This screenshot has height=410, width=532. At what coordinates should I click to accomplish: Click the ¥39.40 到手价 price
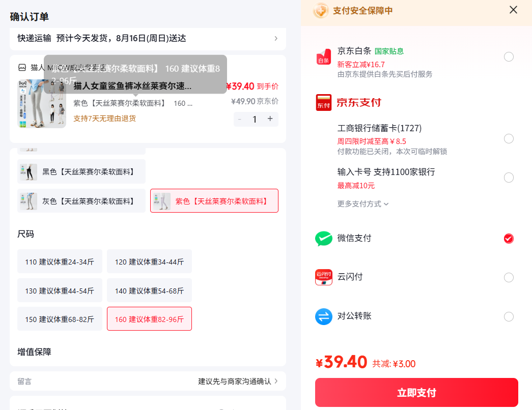[252, 86]
